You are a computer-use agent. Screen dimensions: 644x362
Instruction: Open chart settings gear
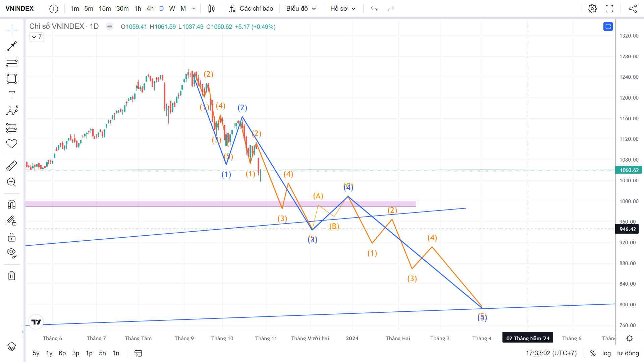pos(592,9)
